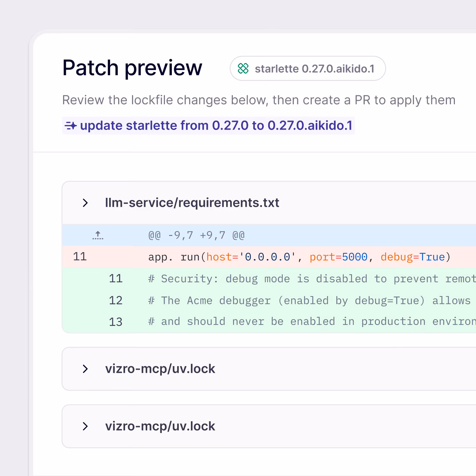Click the sparkle icon before 'update starlette'
The image size is (476, 476).
pyautogui.click(x=71, y=125)
